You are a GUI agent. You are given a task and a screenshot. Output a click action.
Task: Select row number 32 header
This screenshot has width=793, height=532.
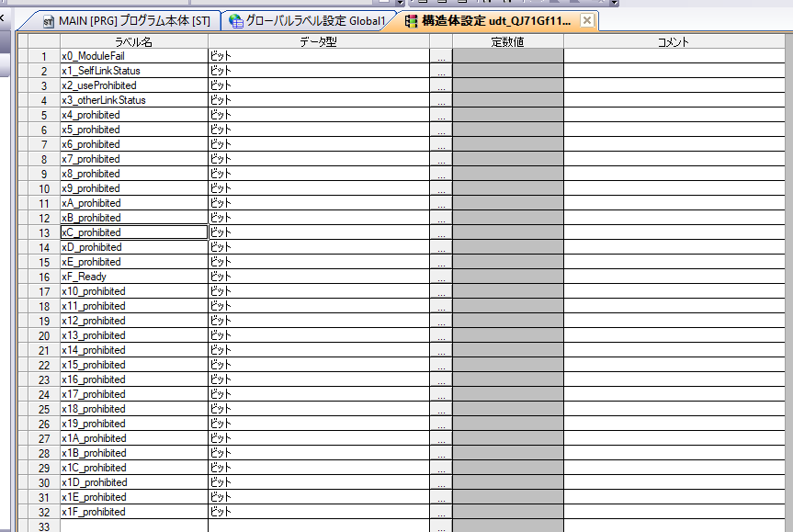click(x=44, y=512)
